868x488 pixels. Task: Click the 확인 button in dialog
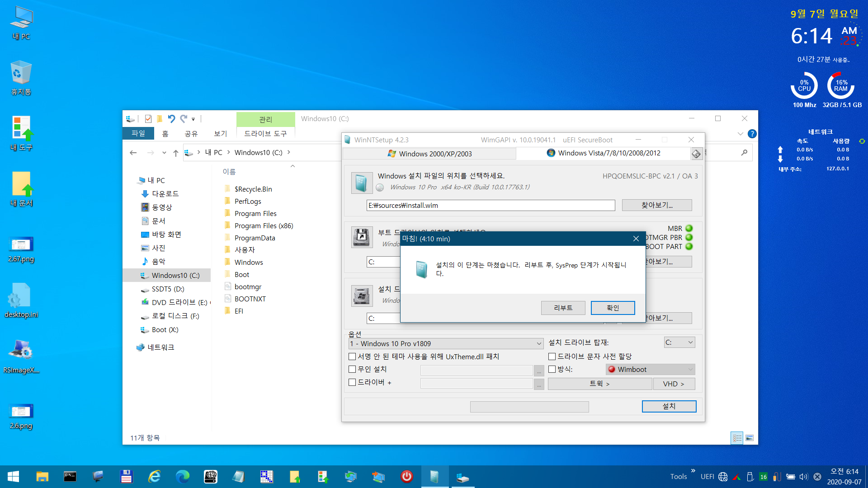coord(613,308)
